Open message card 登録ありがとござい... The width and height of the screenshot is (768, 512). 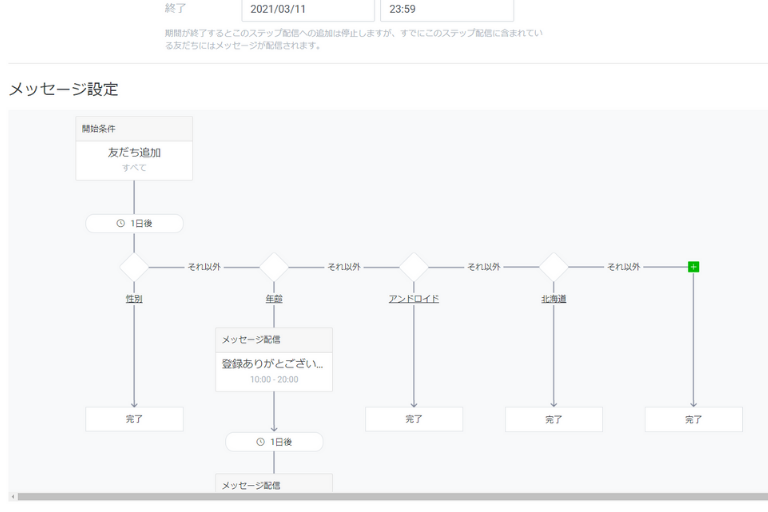(274, 359)
